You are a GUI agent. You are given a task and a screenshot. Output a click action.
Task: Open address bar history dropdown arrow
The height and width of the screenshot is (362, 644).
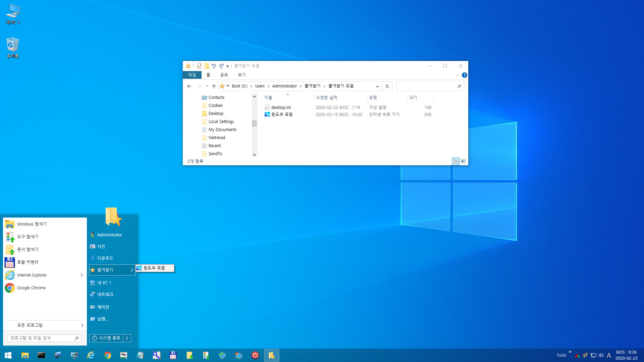377,86
